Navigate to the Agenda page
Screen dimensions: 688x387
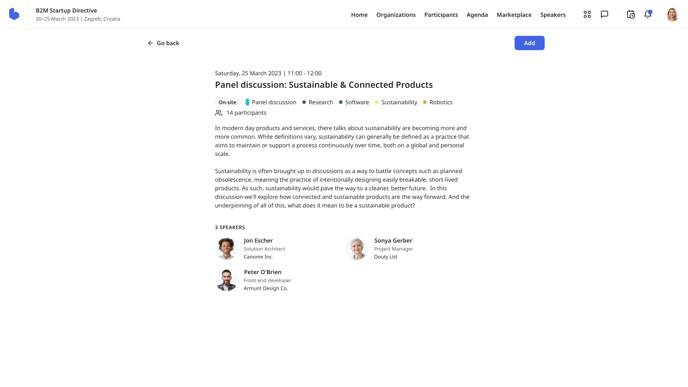coord(477,14)
